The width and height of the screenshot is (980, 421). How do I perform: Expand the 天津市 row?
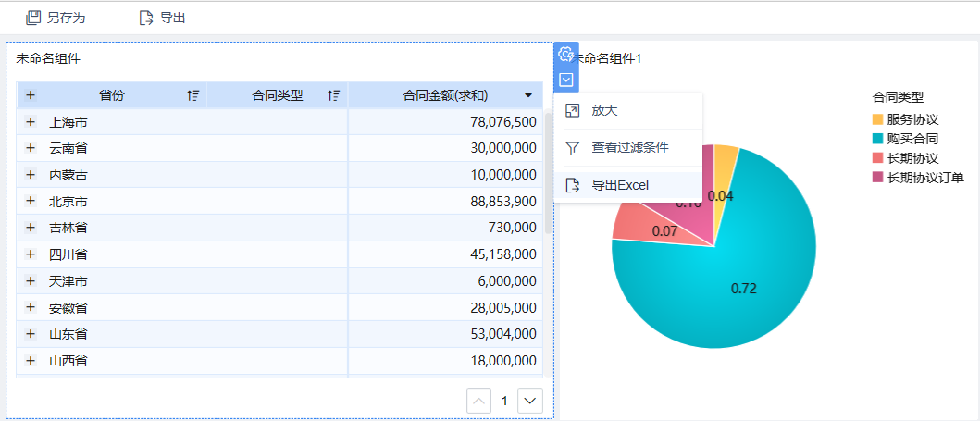30,281
